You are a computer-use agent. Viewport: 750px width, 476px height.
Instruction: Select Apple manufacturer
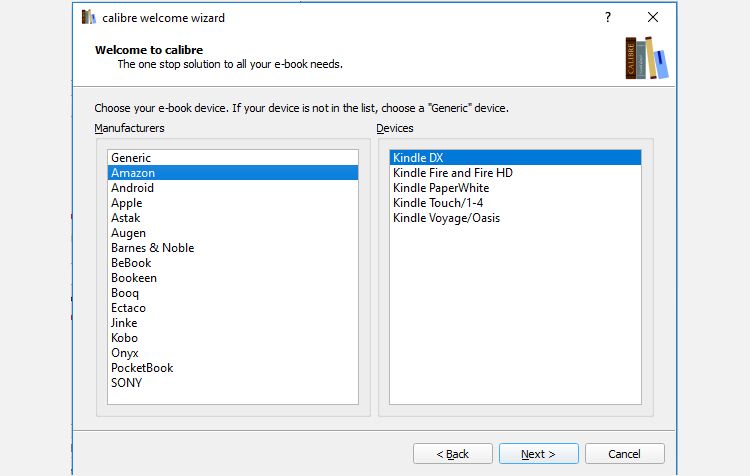point(233,203)
